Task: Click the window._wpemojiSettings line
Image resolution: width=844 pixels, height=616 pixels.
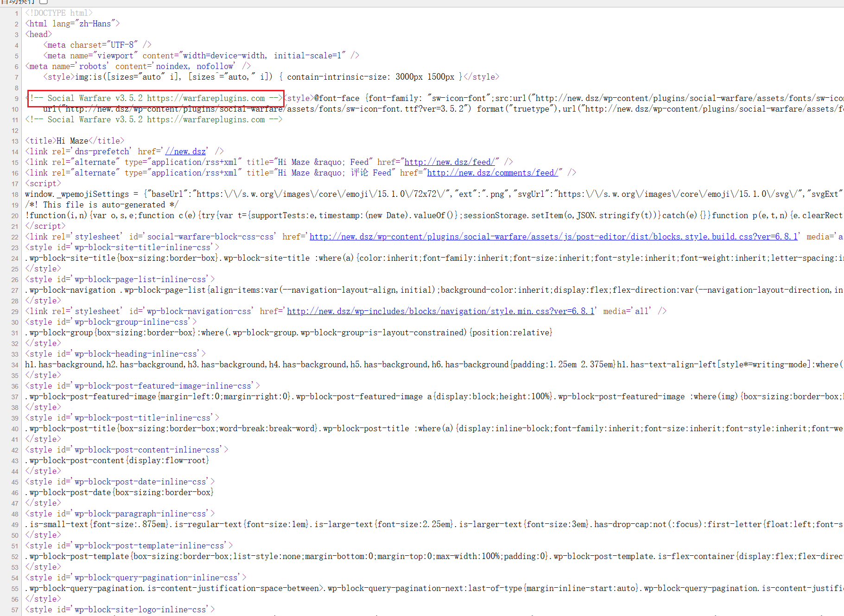Action: pos(434,194)
